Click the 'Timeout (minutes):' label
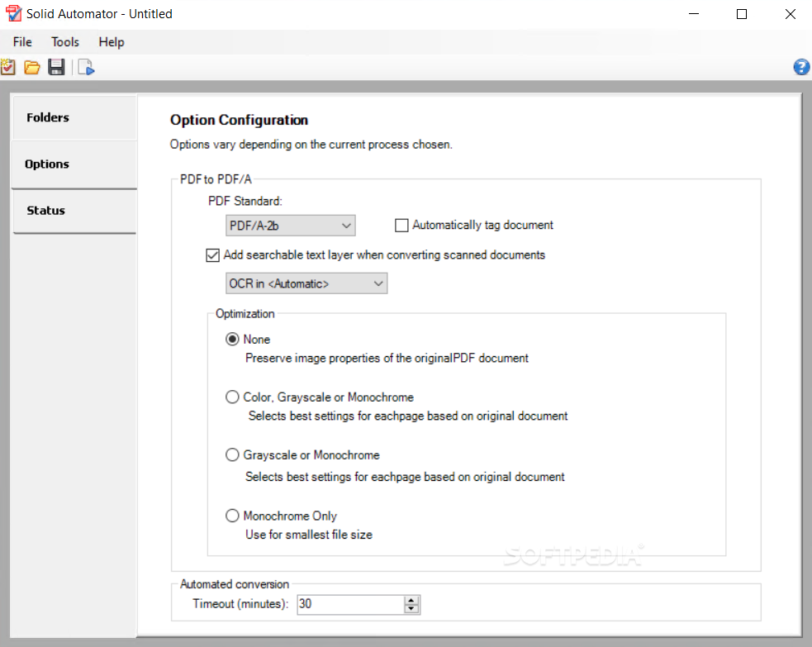The height and width of the screenshot is (647, 812). [240, 604]
